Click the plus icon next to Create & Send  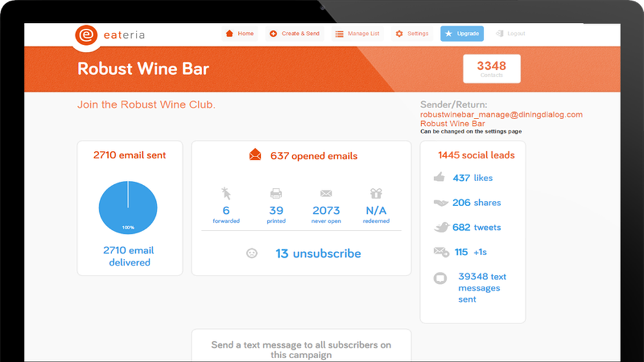point(273,33)
